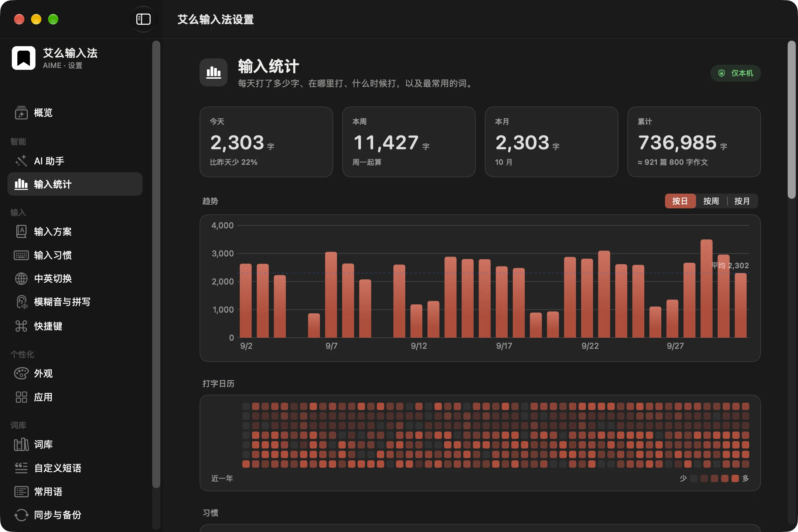Toggle the sidebar with the panel icon

coord(143,19)
